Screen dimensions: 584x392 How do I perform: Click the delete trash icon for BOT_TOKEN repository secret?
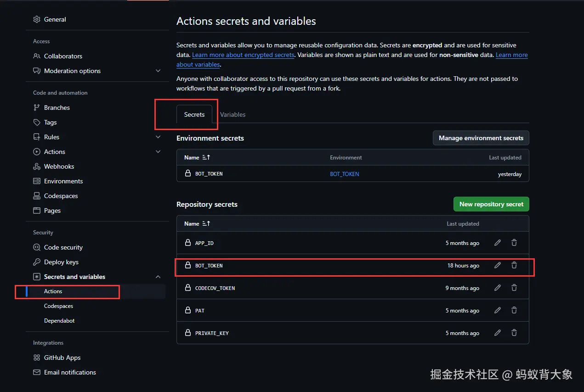514,265
